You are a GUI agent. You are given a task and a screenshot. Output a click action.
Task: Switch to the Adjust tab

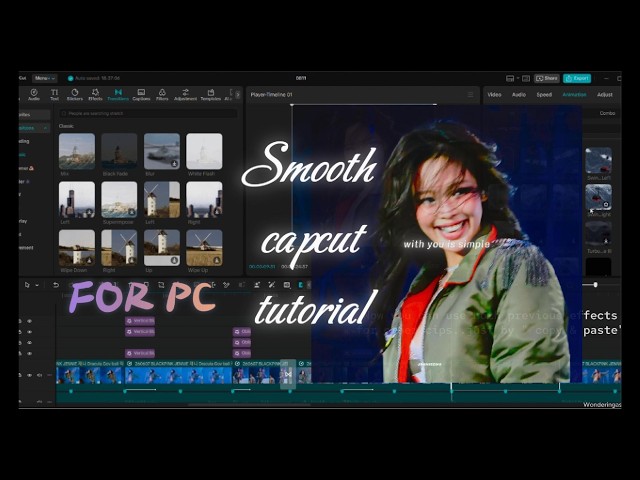click(x=605, y=95)
